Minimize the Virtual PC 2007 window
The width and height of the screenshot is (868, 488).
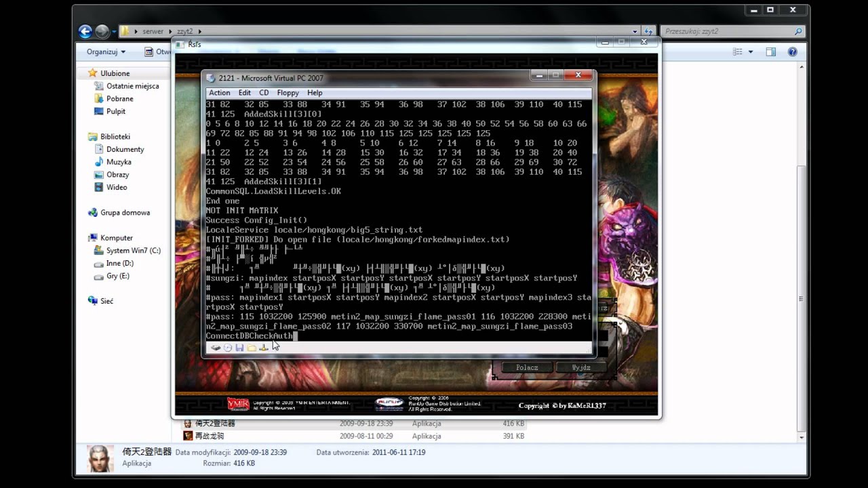538,75
